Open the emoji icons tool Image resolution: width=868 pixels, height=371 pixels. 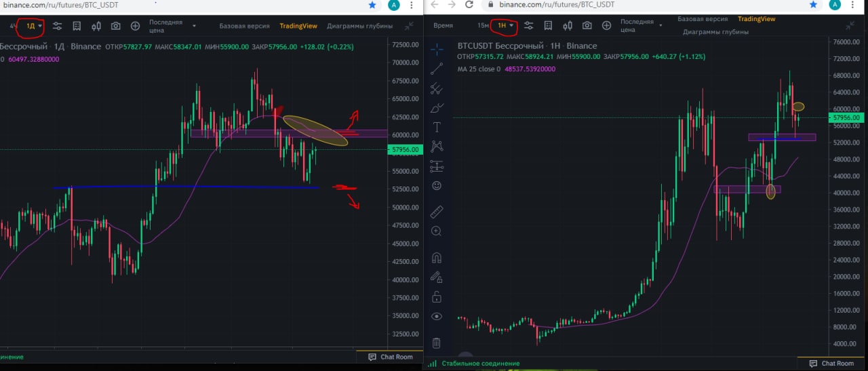tap(437, 185)
